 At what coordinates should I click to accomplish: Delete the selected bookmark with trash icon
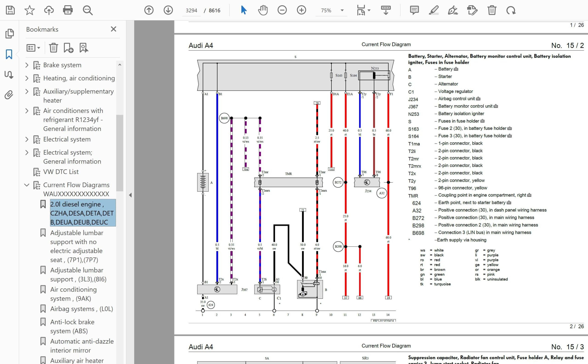click(x=54, y=48)
